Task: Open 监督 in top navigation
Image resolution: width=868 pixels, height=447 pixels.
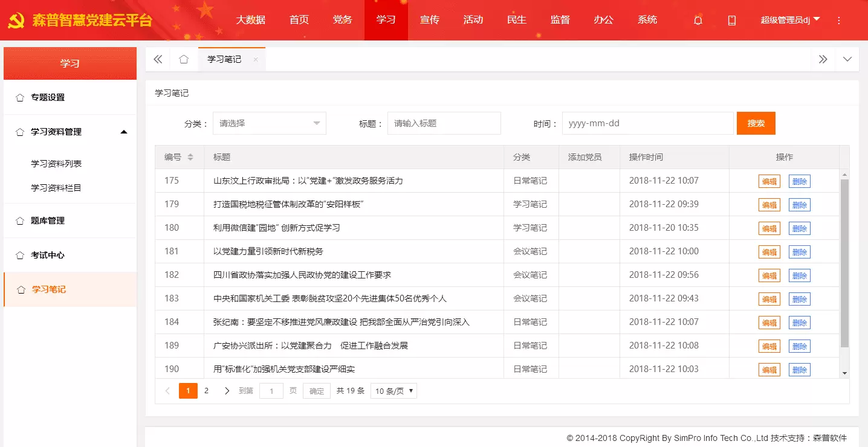Action: (560, 20)
